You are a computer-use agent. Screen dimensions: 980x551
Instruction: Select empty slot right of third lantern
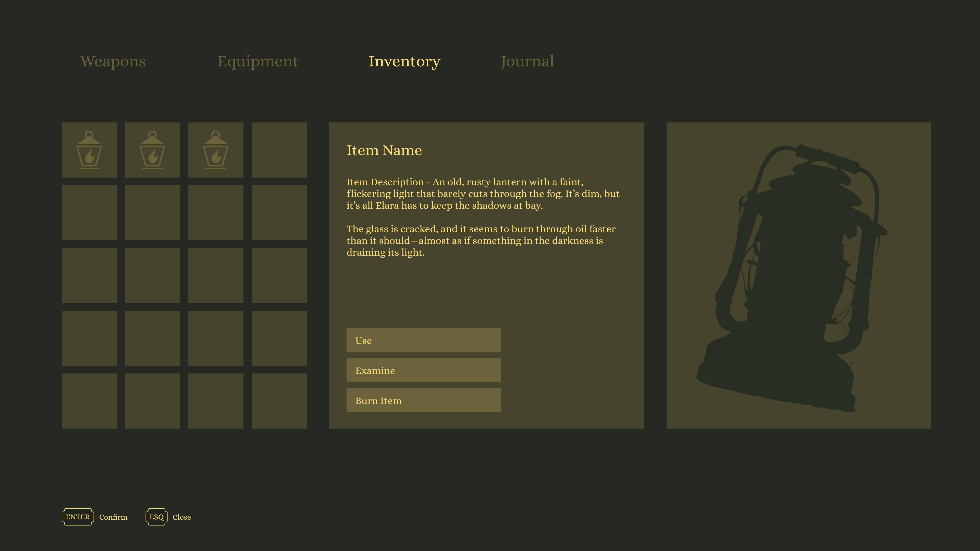279,150
